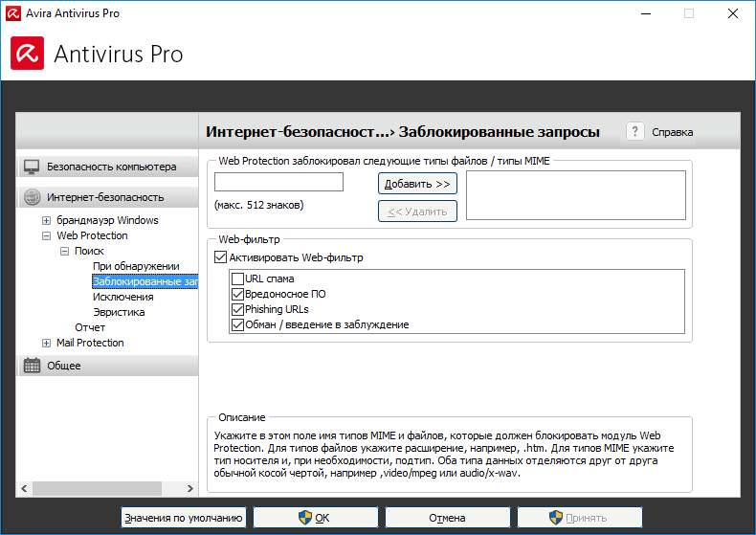This screenshot has height=535, width=756.
Task: Uncheck the Phishing URLs checkbox
Action: [x=237, y=309]
